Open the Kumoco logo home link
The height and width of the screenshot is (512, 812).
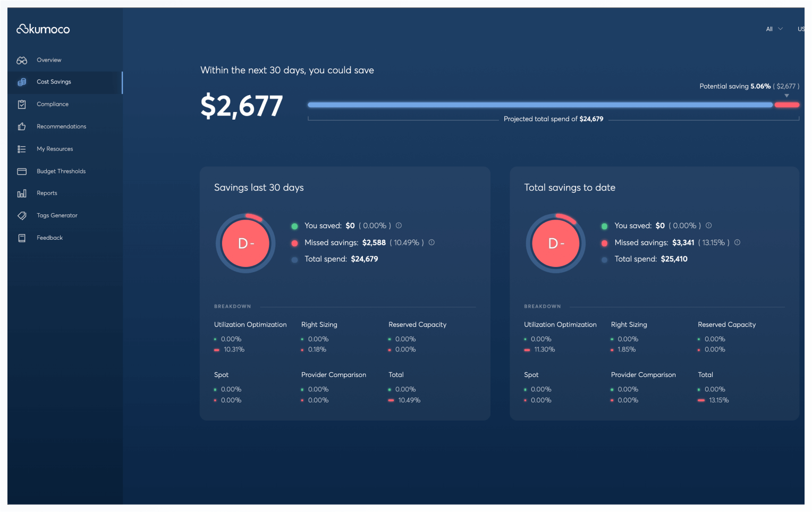point(43,29)
